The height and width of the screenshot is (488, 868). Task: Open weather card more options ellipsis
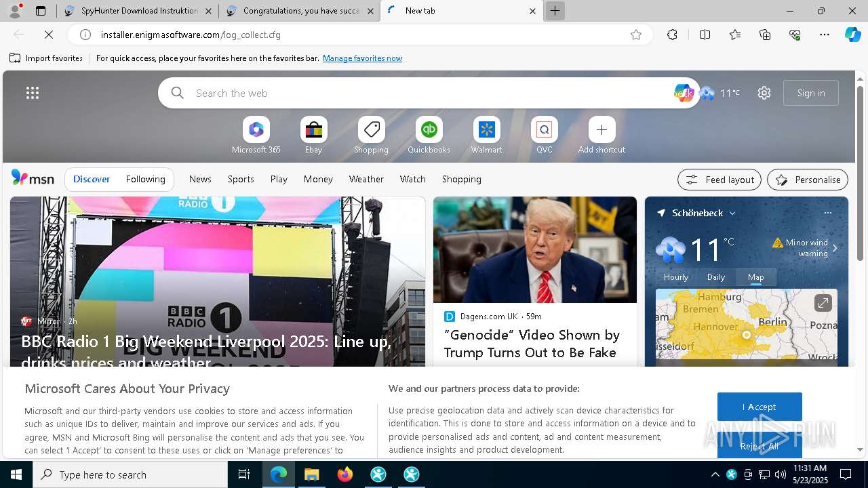point(827,213)
